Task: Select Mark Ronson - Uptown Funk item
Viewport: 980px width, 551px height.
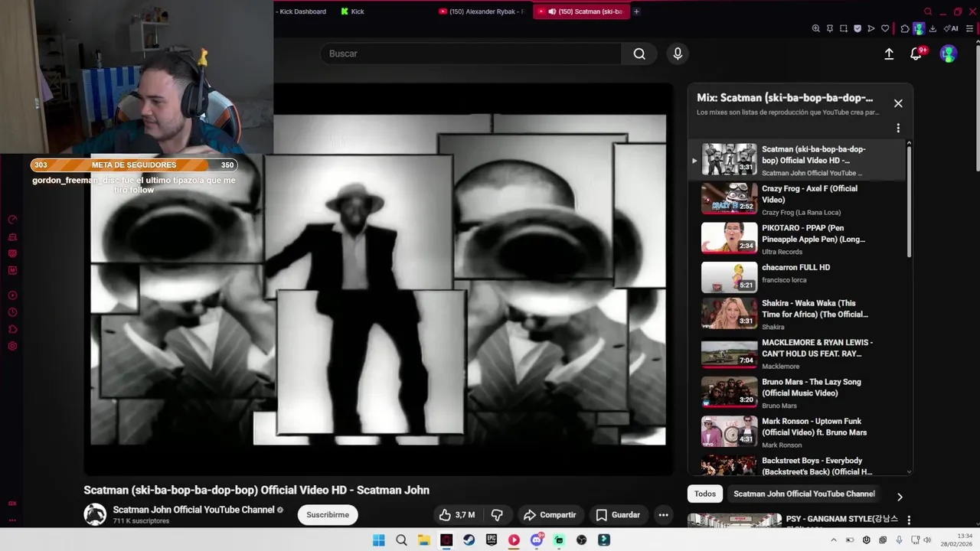Action: click(795, 432)
